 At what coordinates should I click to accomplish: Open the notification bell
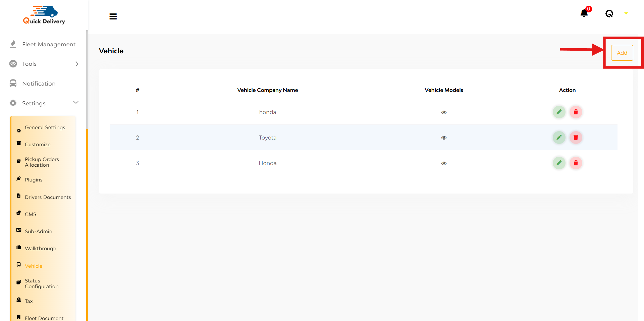[x=584, y=13]
